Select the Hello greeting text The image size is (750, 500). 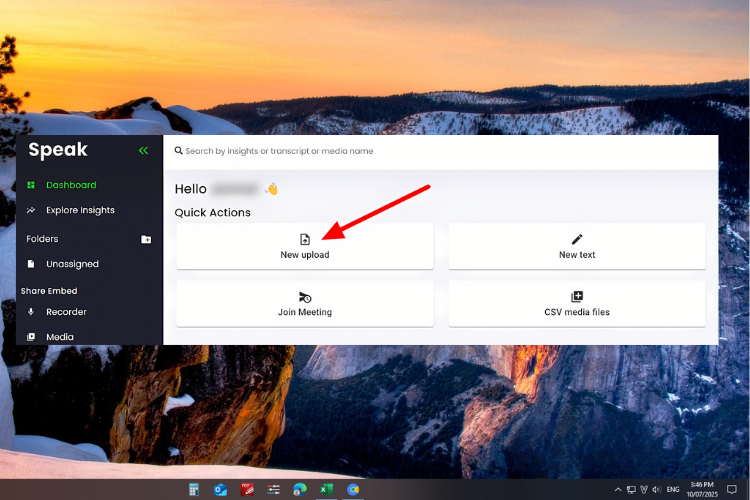point(190,189)
